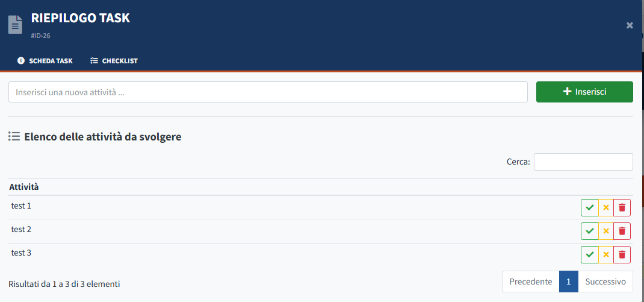Go to Precedente page
This screenshot has width=644, height=302.
530,282
